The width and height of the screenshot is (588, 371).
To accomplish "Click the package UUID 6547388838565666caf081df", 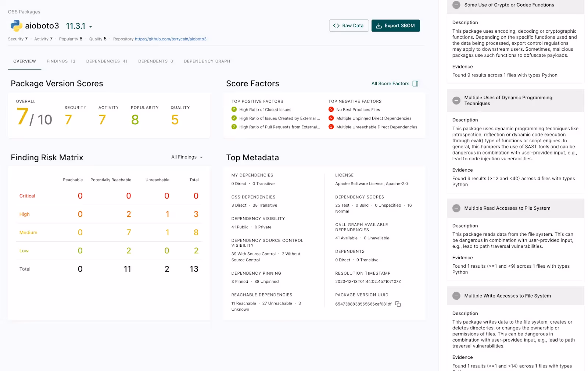I will pyautogui.click(x=363, y=304).
